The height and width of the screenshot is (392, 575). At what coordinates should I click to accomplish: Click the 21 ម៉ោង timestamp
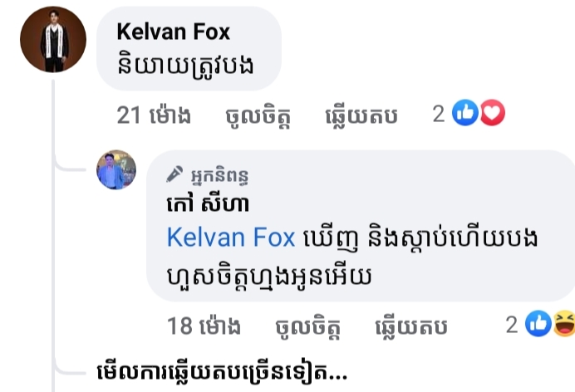(154, 115)
